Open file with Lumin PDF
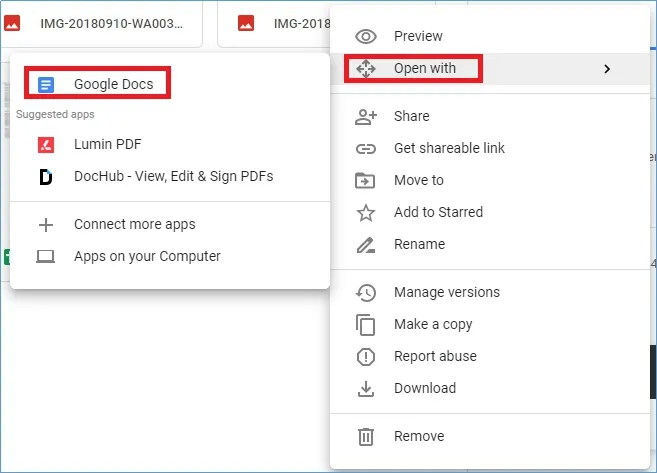This screenshot has width=657, height=473. tap(170, 145)
